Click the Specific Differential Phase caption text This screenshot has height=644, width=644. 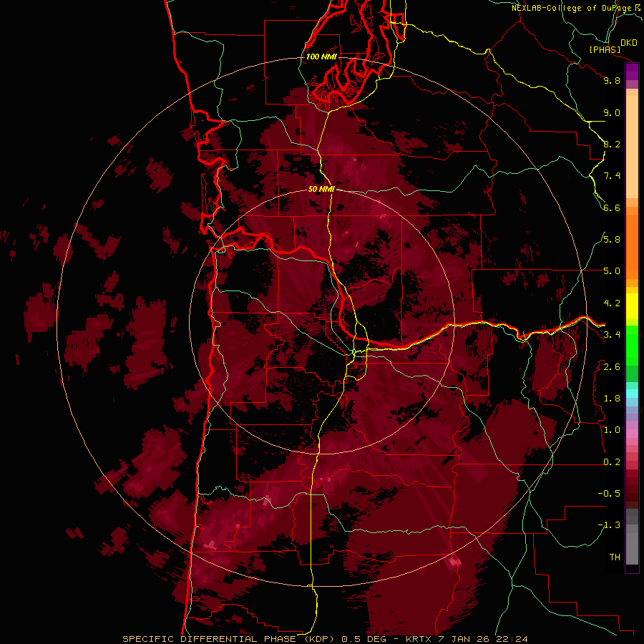click(x=326, y=639)
